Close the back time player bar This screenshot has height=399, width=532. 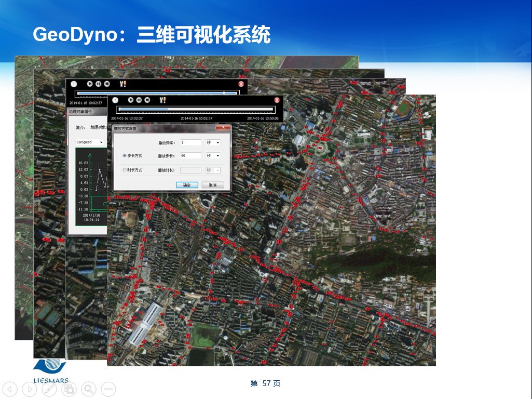point(241,84)
